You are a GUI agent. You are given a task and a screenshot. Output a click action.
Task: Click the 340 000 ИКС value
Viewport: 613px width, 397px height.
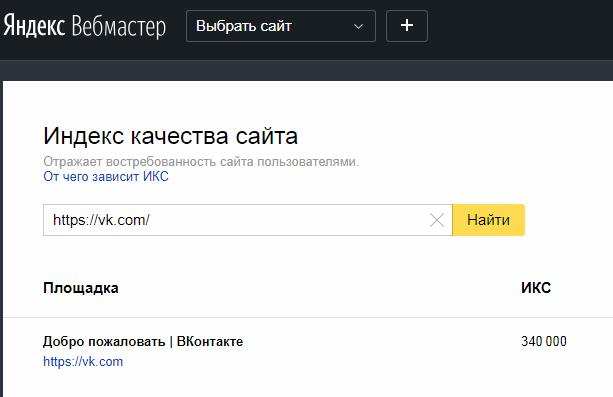(x=543, y=341)
